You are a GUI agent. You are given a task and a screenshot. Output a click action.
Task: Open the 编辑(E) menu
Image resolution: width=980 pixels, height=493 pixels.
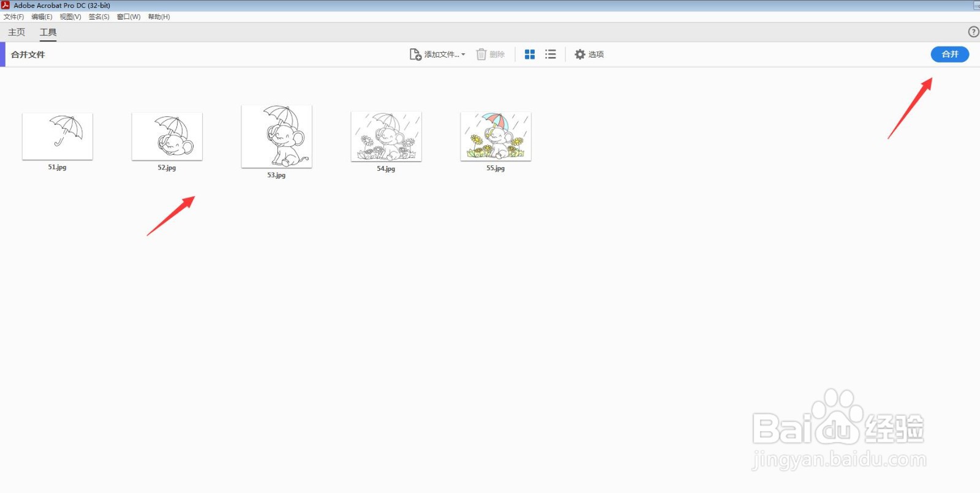[x=42, y=17]
